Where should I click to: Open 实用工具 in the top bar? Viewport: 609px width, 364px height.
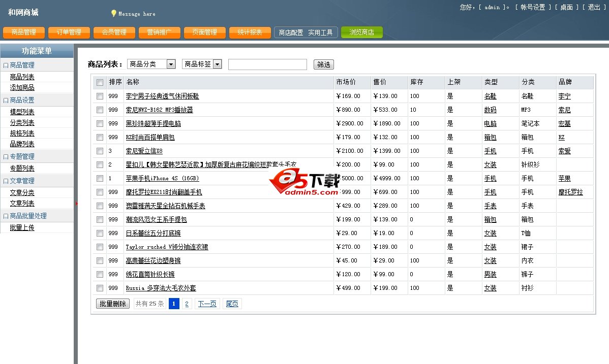click(x=320, y=32)
